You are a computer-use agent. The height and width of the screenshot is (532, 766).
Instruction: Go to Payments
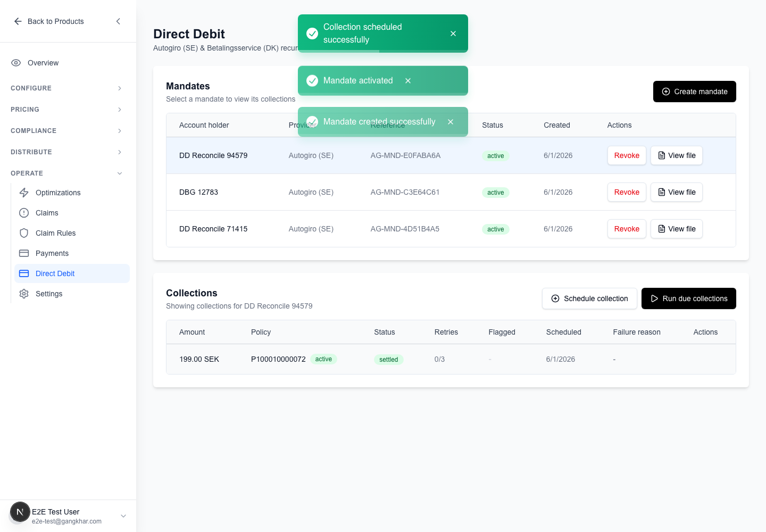point(72,253)
